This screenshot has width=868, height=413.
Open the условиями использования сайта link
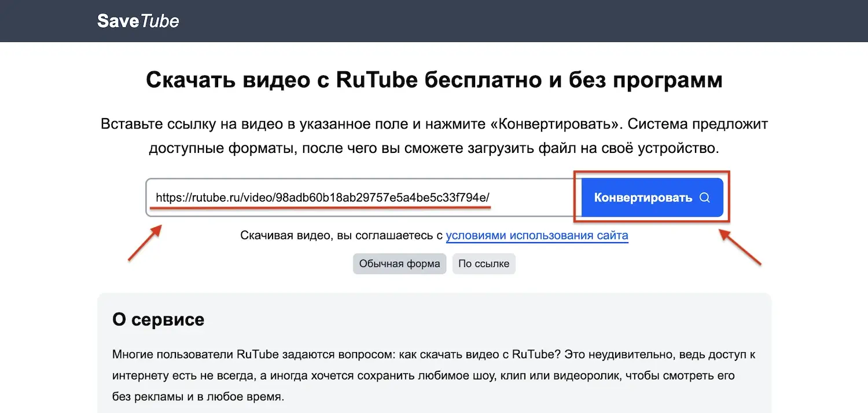[x=536, y=235]
